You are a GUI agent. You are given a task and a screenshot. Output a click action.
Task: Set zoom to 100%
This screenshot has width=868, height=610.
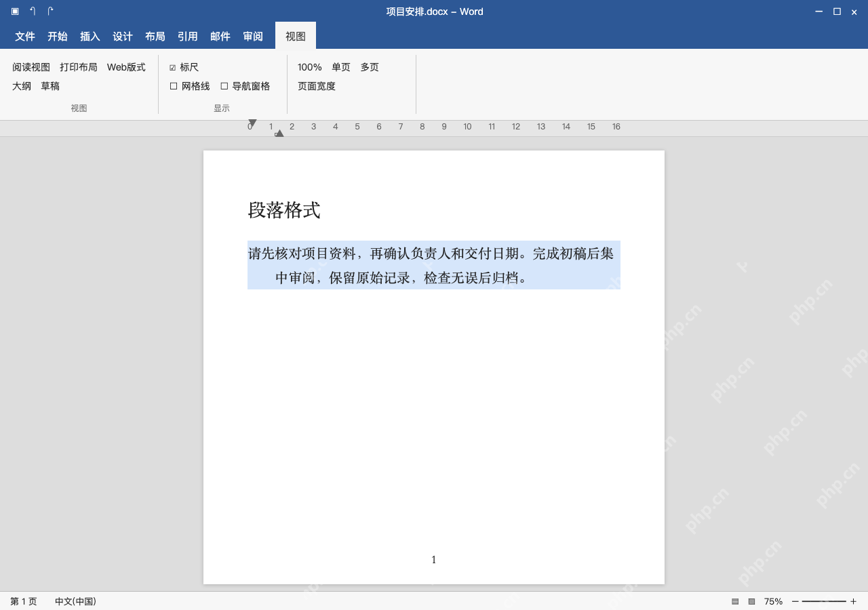pos(310,67)
